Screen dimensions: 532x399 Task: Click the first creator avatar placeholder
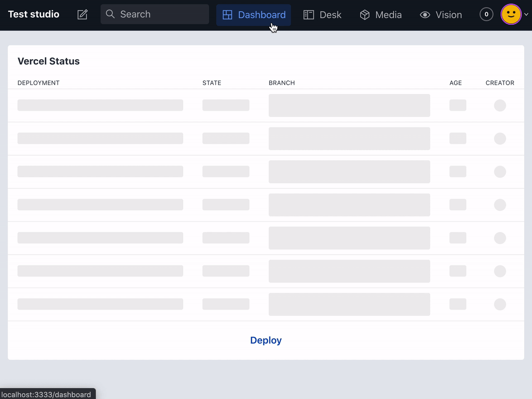500,105
